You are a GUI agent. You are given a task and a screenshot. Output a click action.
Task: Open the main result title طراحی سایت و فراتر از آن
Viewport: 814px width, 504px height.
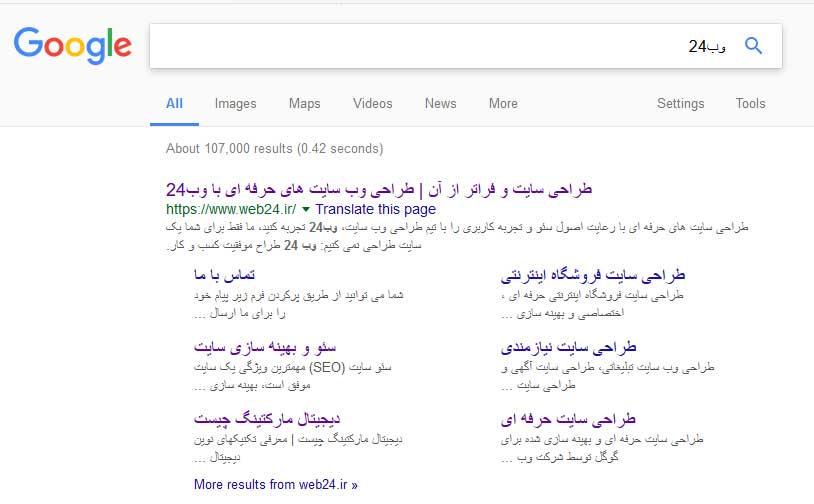coord(379,189)
